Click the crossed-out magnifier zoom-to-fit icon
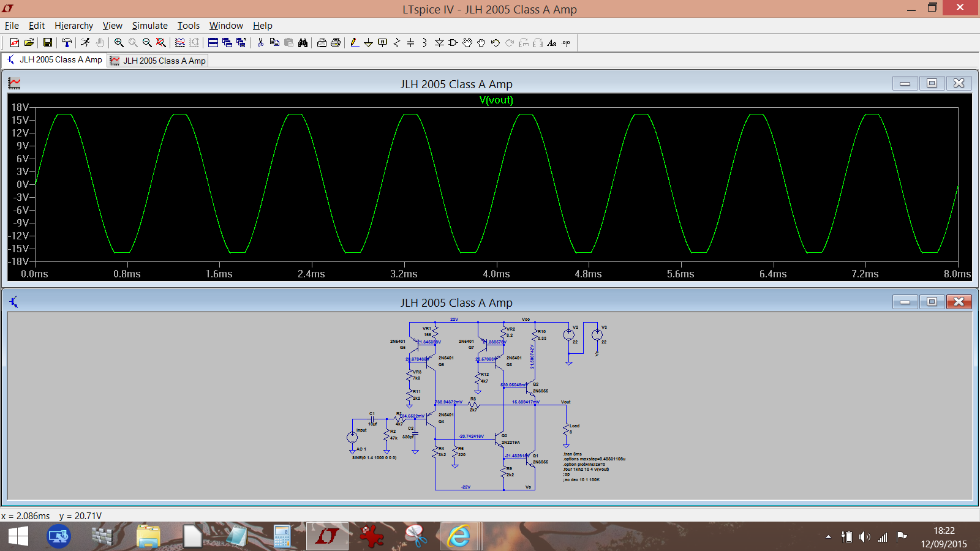The height and width of the screenshot is (551, 980). click(160, 42)
